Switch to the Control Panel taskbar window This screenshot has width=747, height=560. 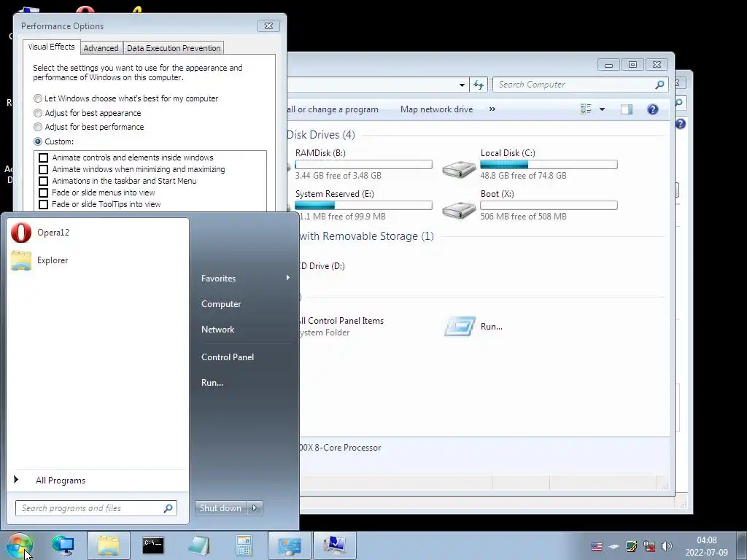click(x=289, y=545)
